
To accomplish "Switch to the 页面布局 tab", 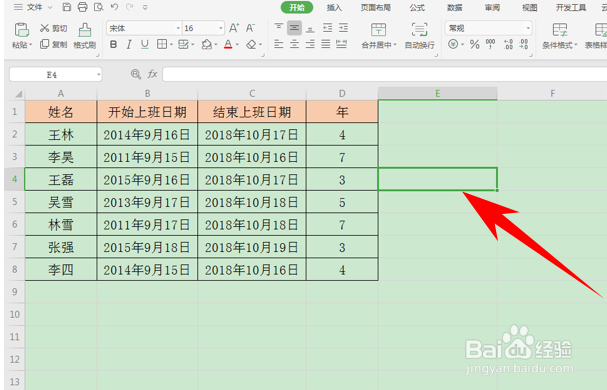I will [x=376, y=7].
